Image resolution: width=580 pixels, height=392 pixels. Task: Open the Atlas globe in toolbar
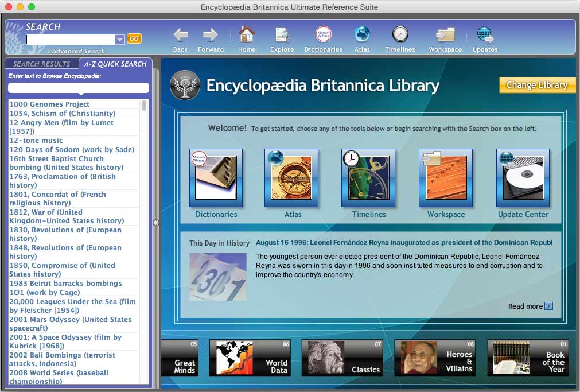(x=362, y=39)
